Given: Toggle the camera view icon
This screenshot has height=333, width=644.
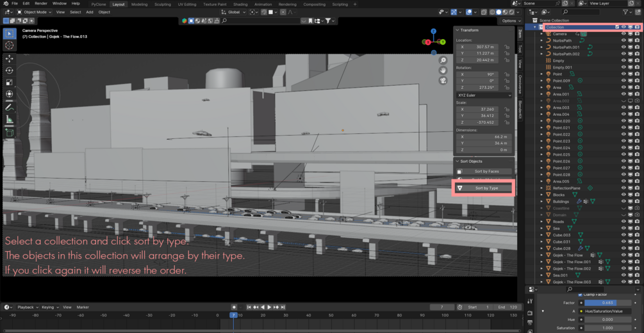Looking at the screenshot, I should 443,80.
